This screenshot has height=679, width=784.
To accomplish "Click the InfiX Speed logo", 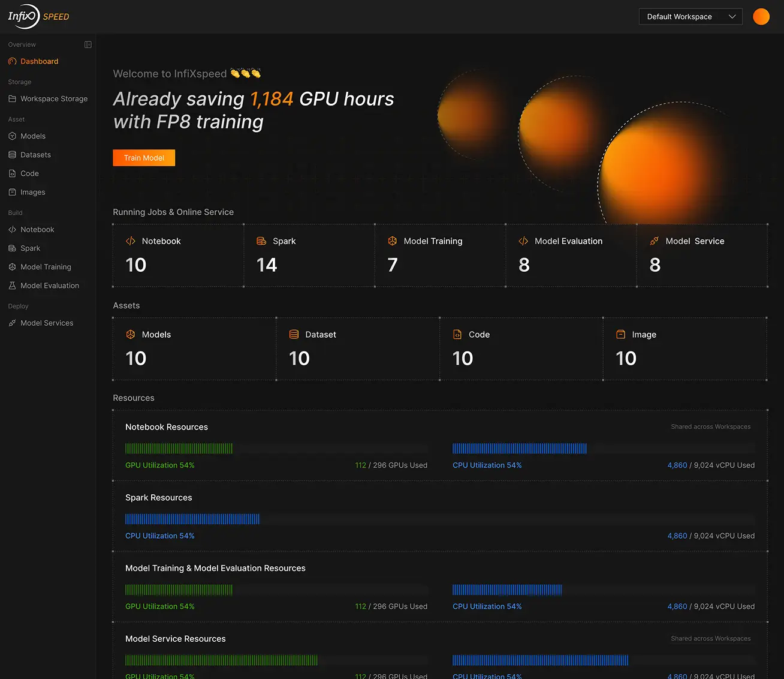I will [38, 16].
